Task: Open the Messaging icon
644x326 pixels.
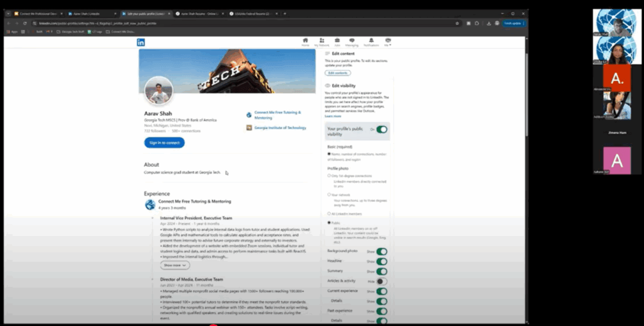Action: pos(352,40)
